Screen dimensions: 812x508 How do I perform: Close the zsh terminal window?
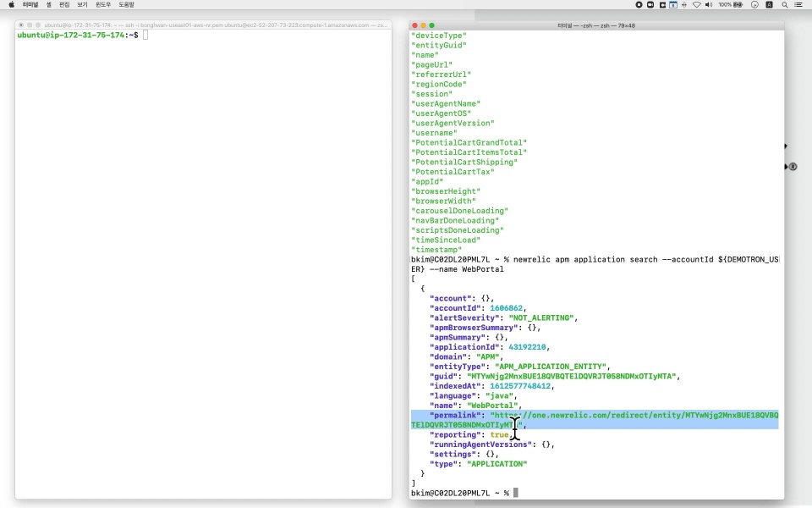point(414,25)
